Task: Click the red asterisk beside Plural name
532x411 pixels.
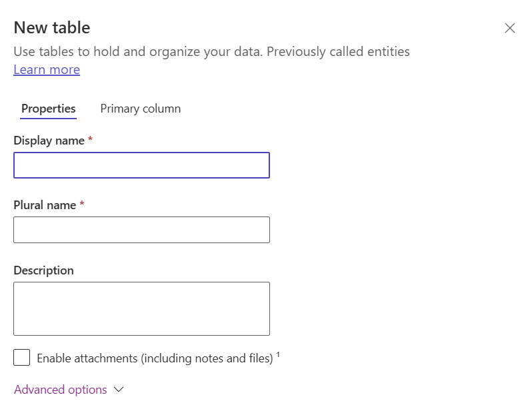Action: pyautogui.click(x=82, y=203)
